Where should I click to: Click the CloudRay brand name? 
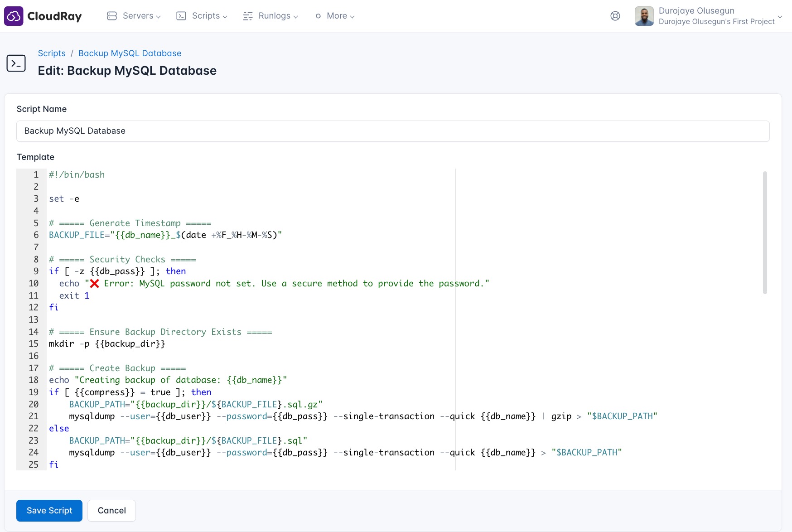click(54, 16)
